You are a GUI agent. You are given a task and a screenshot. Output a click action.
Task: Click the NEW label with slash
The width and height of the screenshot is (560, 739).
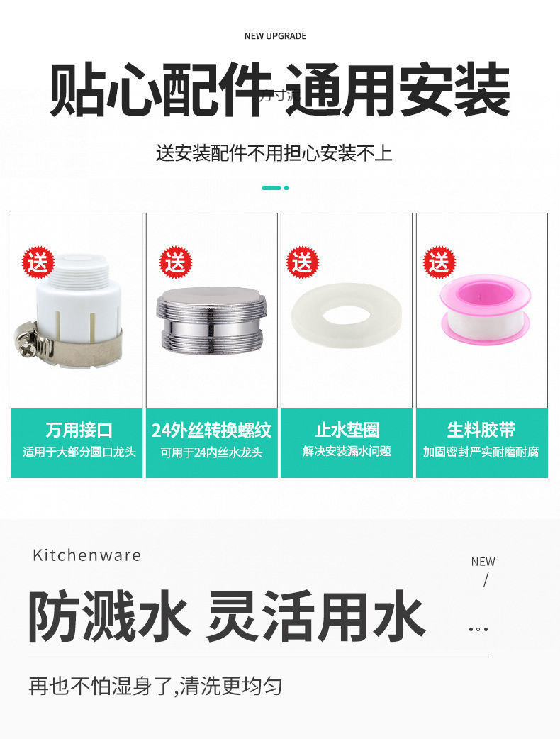click(x=483, y=571)
